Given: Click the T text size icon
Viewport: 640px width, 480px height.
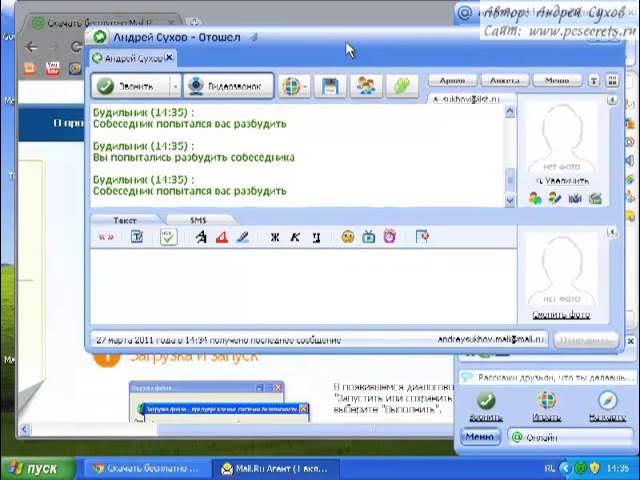Looking at the screenshot, I should tap(594, 81).
